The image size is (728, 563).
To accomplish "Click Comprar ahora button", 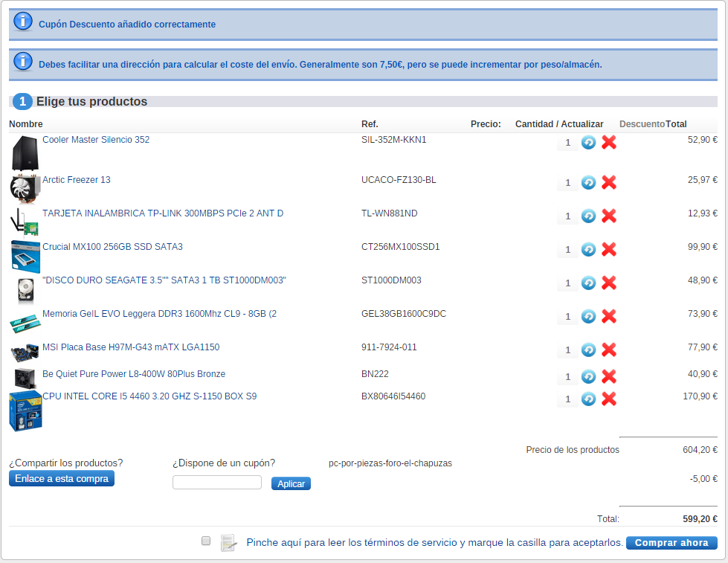I will point(671,543).
